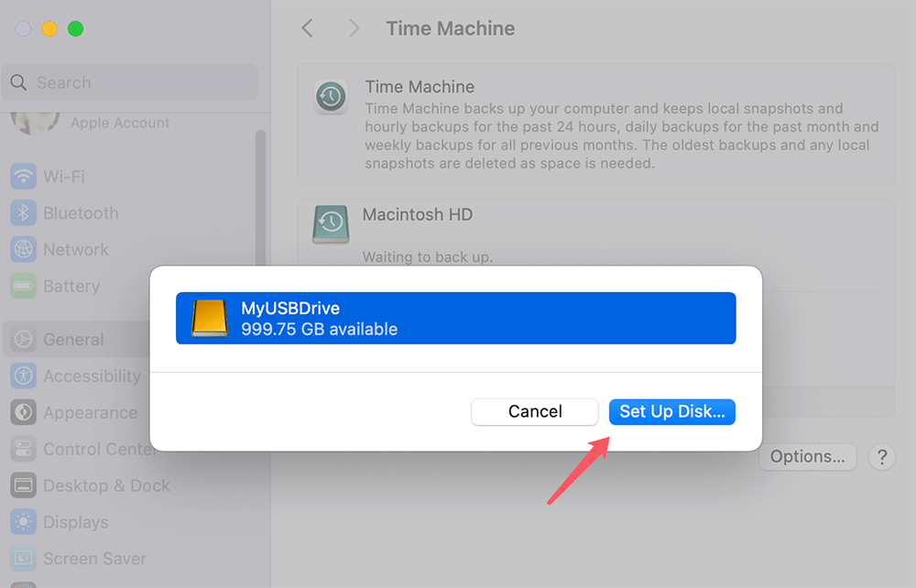This screenshot has height=588, width=916.
Task: Click the Displays sidebar icon
Action: pyautogui.click(x=21, y=522)
